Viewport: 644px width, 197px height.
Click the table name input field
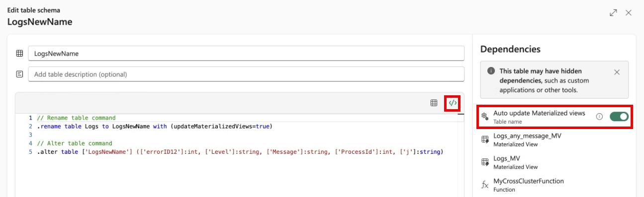pos(246,53)
